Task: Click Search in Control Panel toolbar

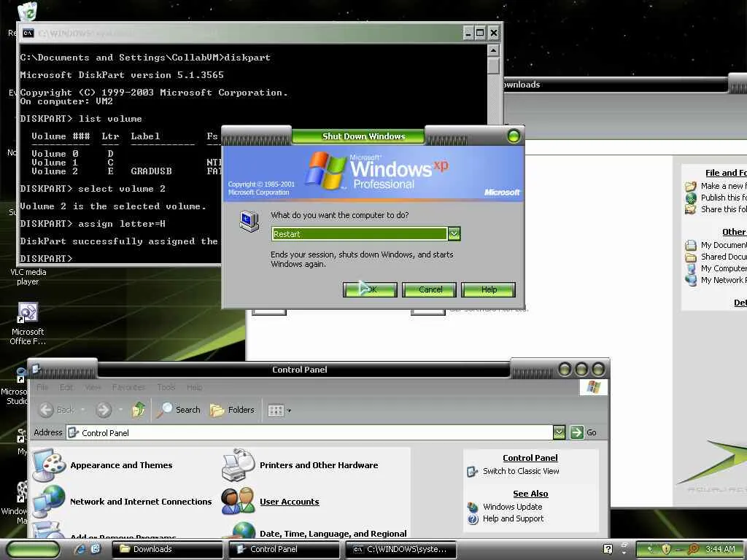Action: click(x=179, y=410)
